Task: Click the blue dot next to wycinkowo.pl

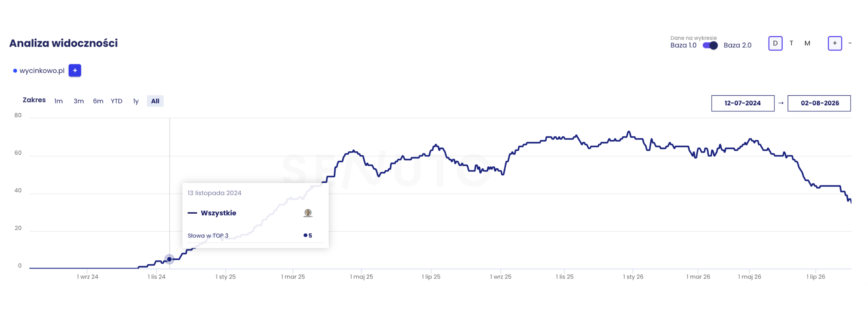Action: point(15,71)
